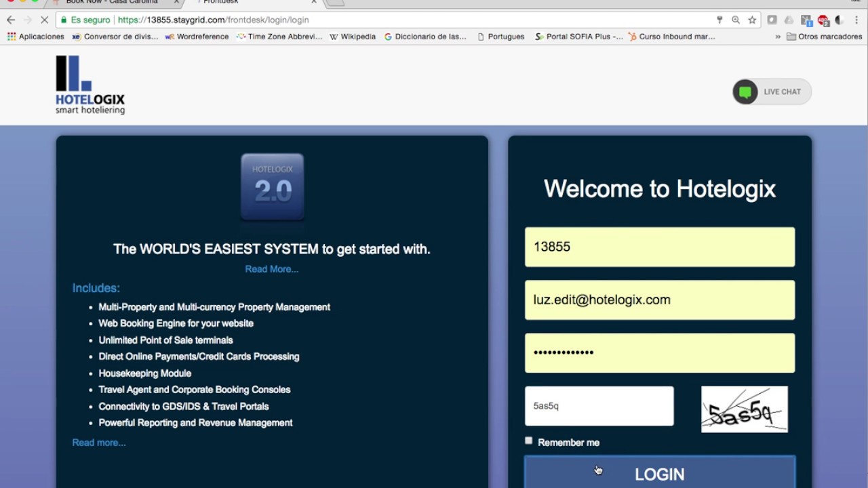868x488 pixels.
Task: Click the browser back arrow
Action: click(10, 20)
